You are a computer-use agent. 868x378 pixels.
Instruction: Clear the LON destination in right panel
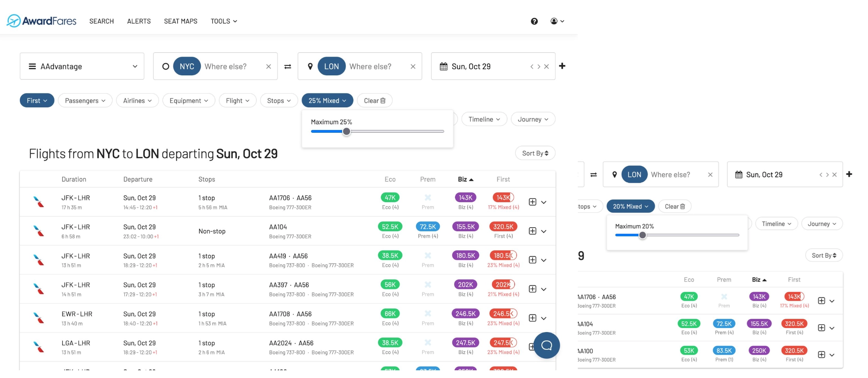point(710,175)
